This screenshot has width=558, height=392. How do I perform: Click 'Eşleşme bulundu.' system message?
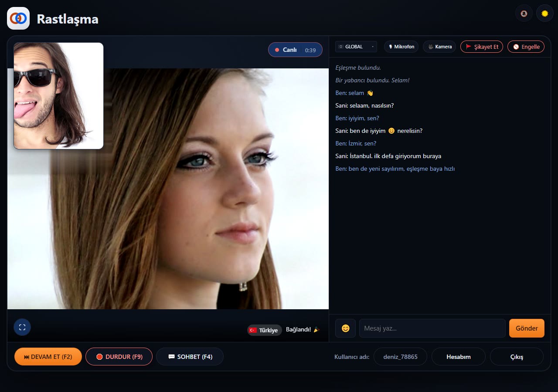(358, 68)
